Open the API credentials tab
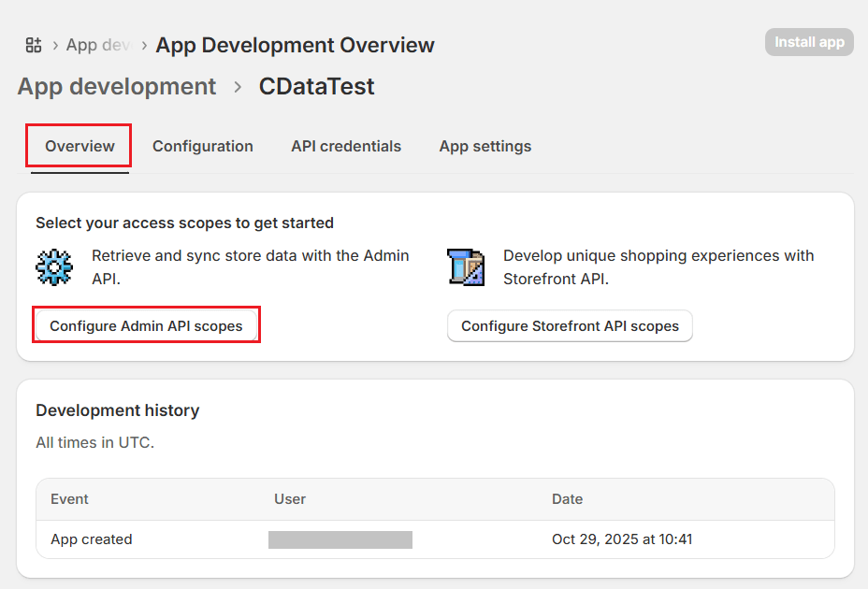This screenshot has width=868, height=589. point(346,146)
